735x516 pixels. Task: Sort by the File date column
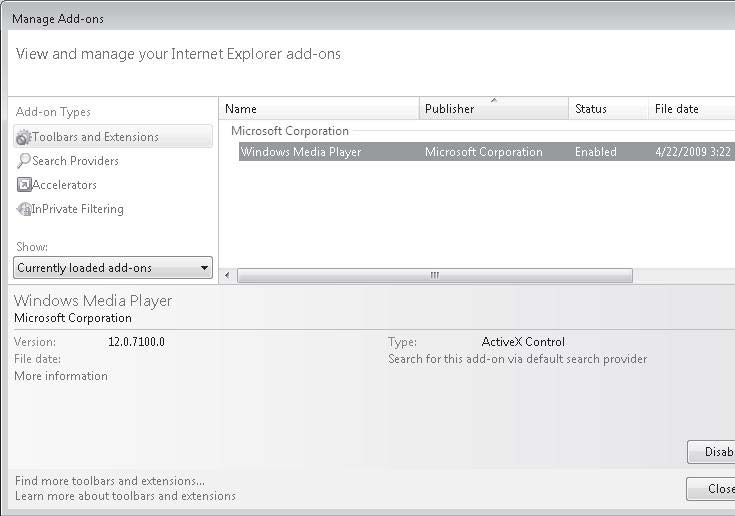[692, 109]
